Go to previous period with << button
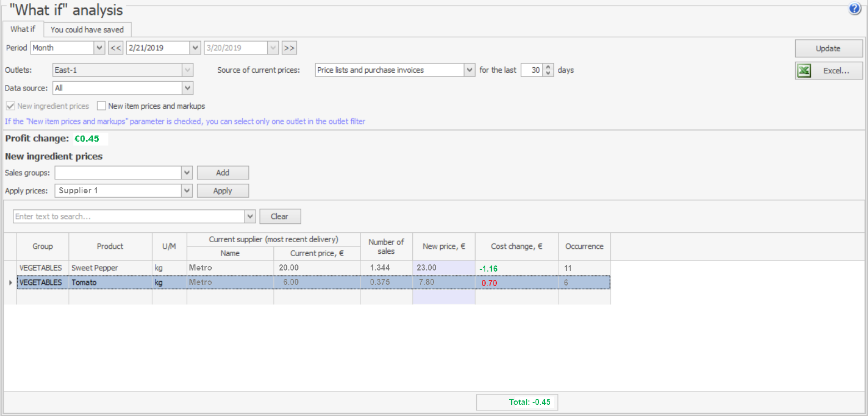Screen dimensions: 868x416 (115, 48)
